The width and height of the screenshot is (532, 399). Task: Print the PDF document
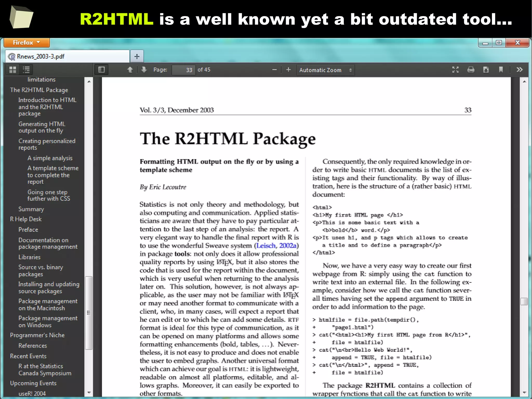[471, 70]
